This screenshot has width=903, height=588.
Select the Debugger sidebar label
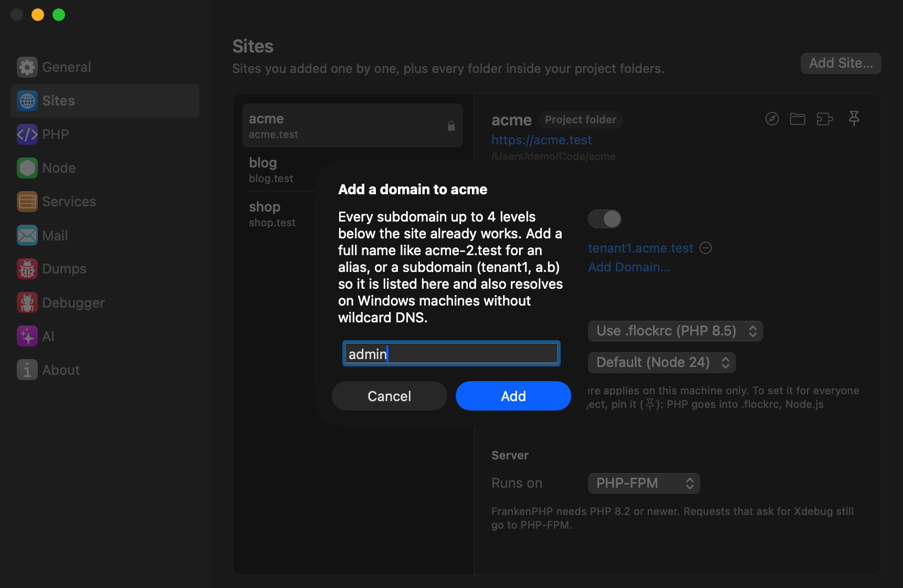click(73, 303)
